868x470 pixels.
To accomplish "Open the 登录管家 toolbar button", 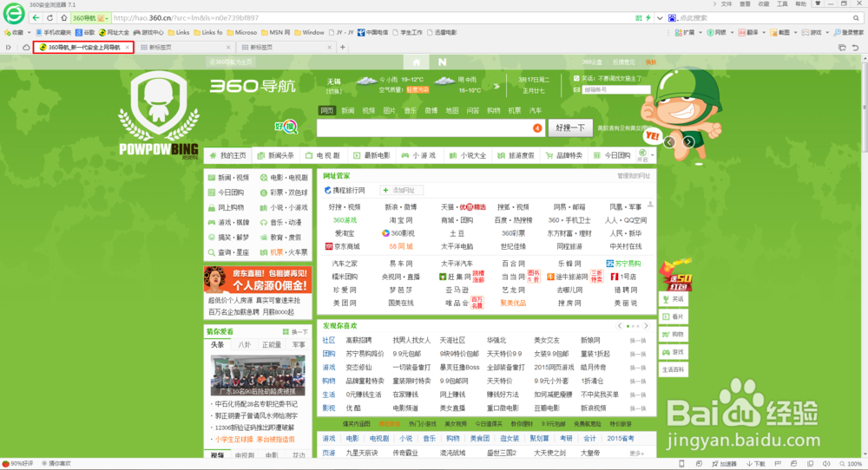I will (849, 33).
